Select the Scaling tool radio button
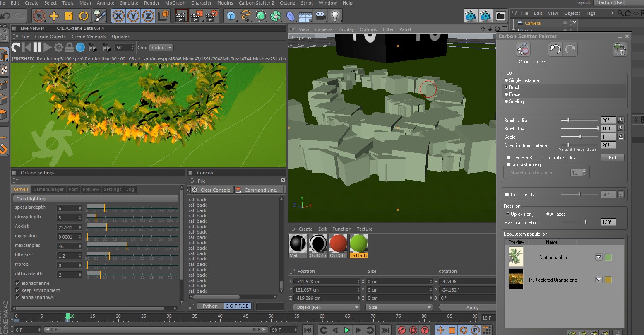The image size is (644, 335). coord(506,101)
